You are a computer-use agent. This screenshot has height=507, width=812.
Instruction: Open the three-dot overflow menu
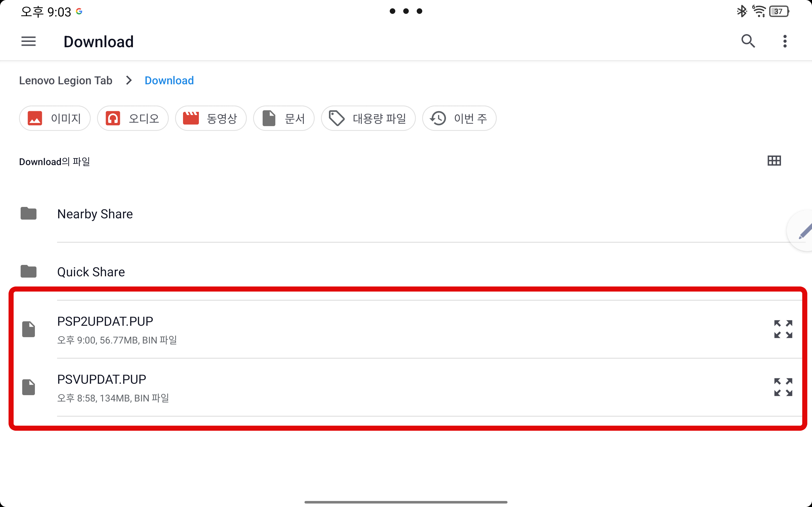784,42
